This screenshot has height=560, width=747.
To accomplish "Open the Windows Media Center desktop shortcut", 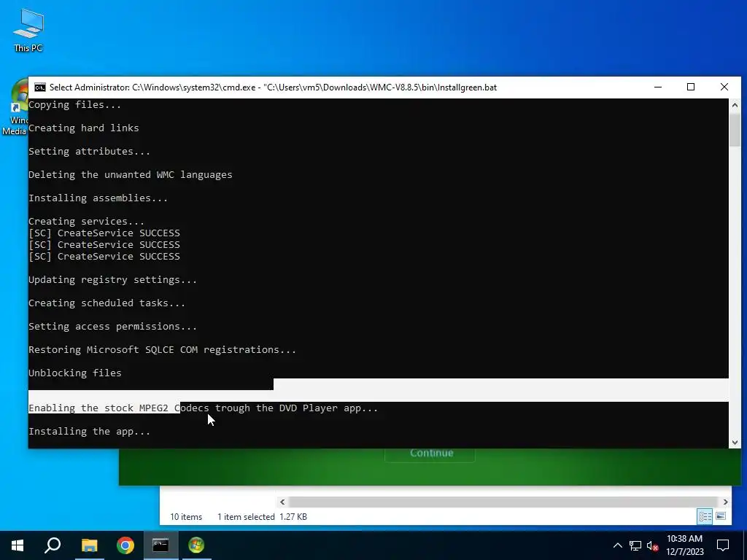I will pos(16,107).
